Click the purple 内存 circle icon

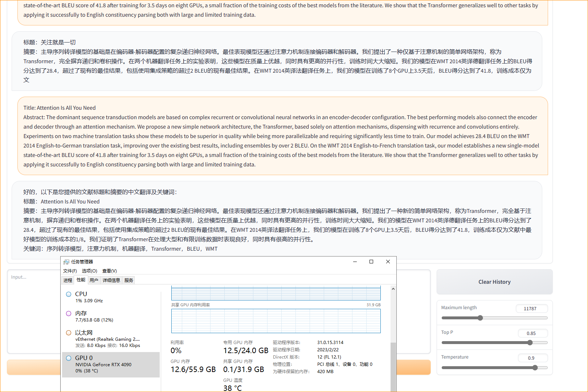(69, 314)
